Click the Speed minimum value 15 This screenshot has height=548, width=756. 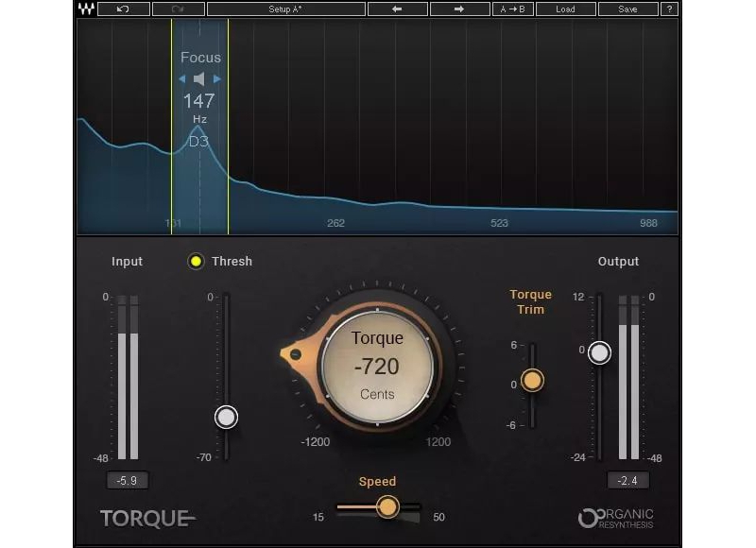(x=318, y=517)
